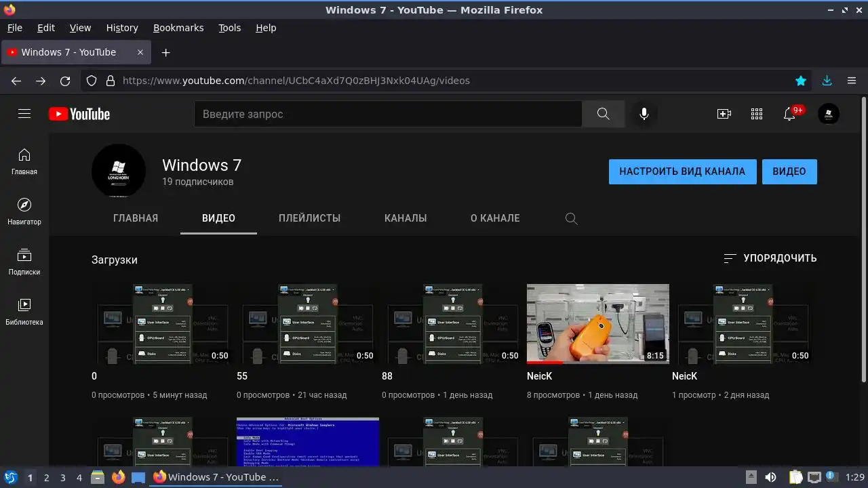The image size is (868, 488).
Task: Switch to workspace 3 in taskbar
Action: point(62,477)
